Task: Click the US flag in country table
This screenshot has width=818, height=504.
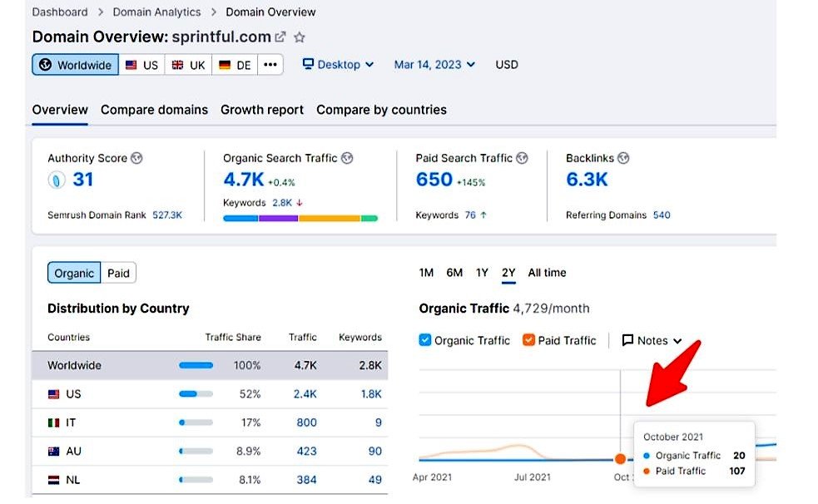Action: [54, 394]
